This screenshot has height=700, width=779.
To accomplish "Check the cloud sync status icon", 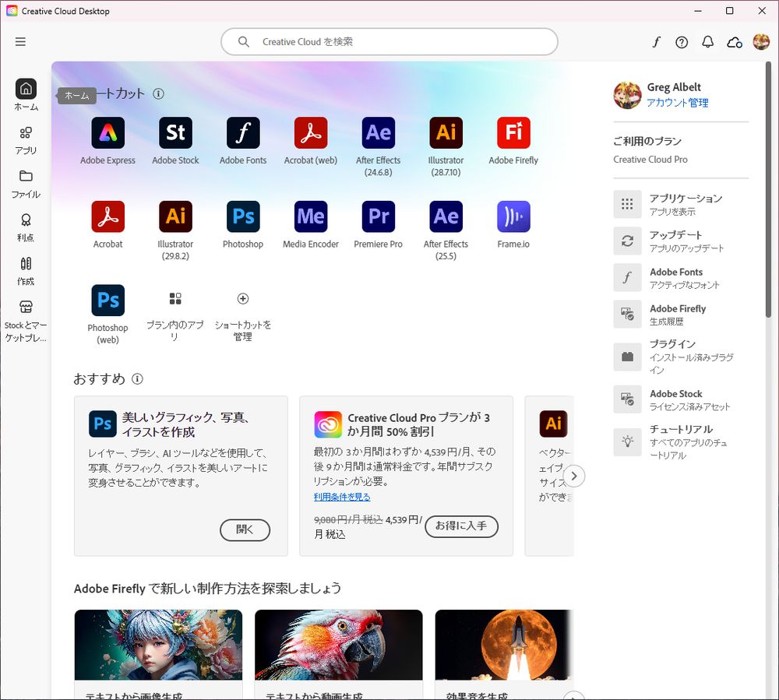I will pos(735,43).
